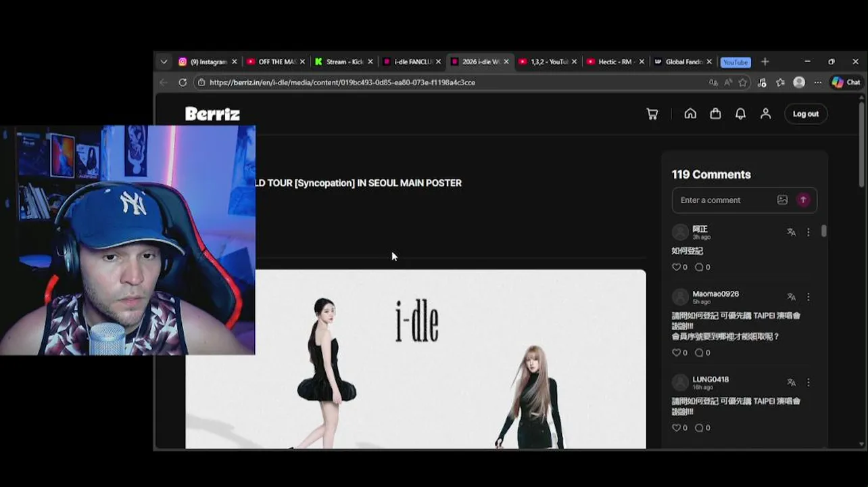Screen dimensions: 868x487
Task: Close the Stream - Kick tab
Action: pos(370,62)
